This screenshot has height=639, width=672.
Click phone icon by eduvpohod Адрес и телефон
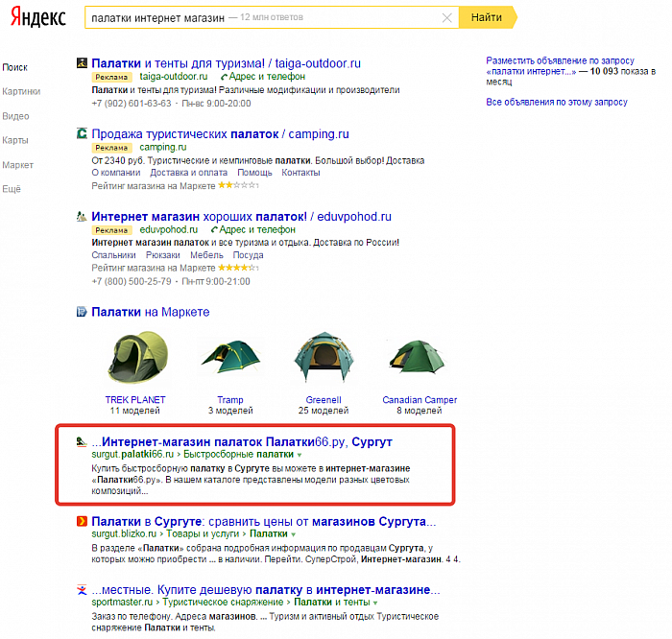point(214,230)
